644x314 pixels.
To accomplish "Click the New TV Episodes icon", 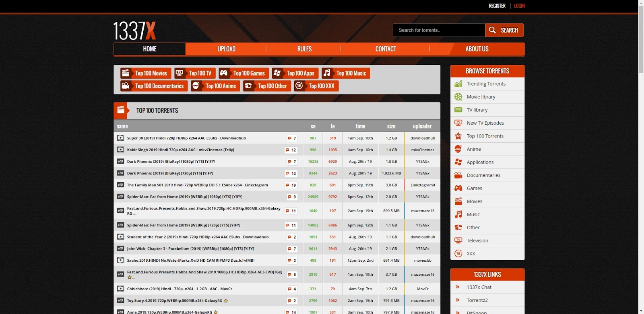I will (x=458, y=123).
